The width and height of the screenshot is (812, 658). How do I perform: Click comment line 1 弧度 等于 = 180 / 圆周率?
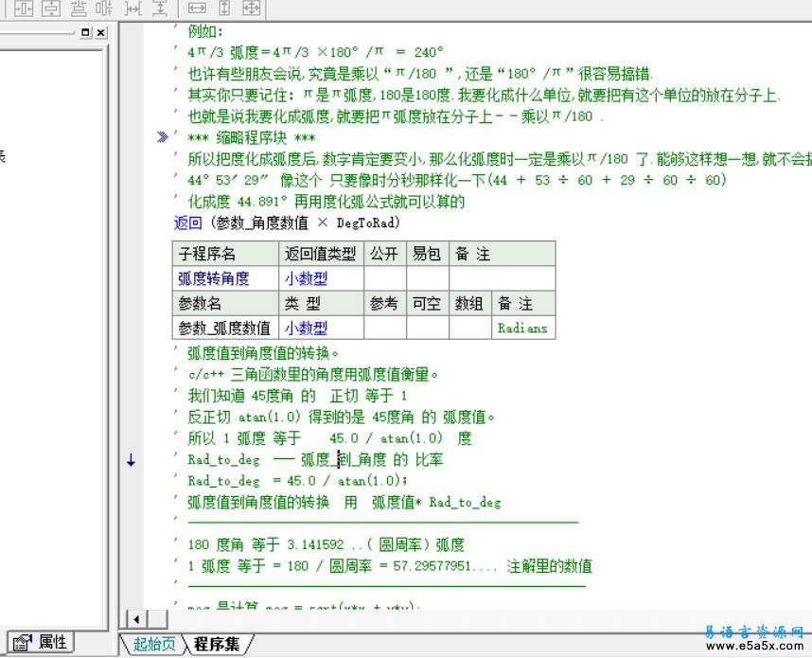click(390, 566)
